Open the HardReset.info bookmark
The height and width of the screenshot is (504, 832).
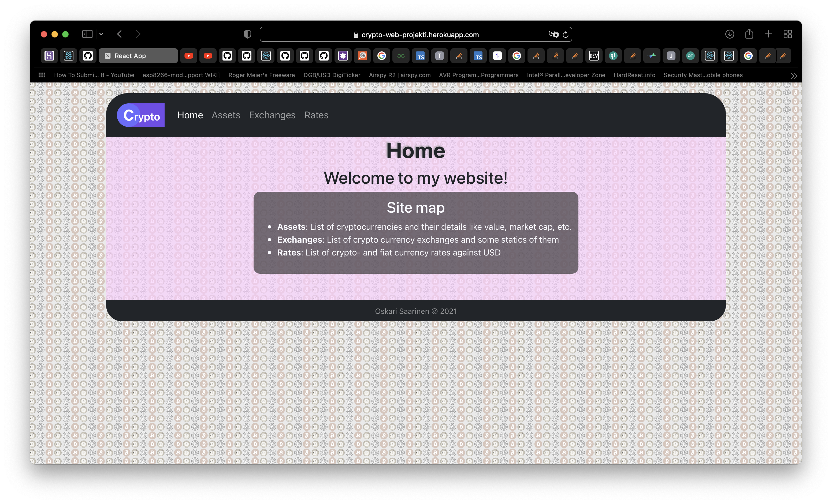coord(634,75)
